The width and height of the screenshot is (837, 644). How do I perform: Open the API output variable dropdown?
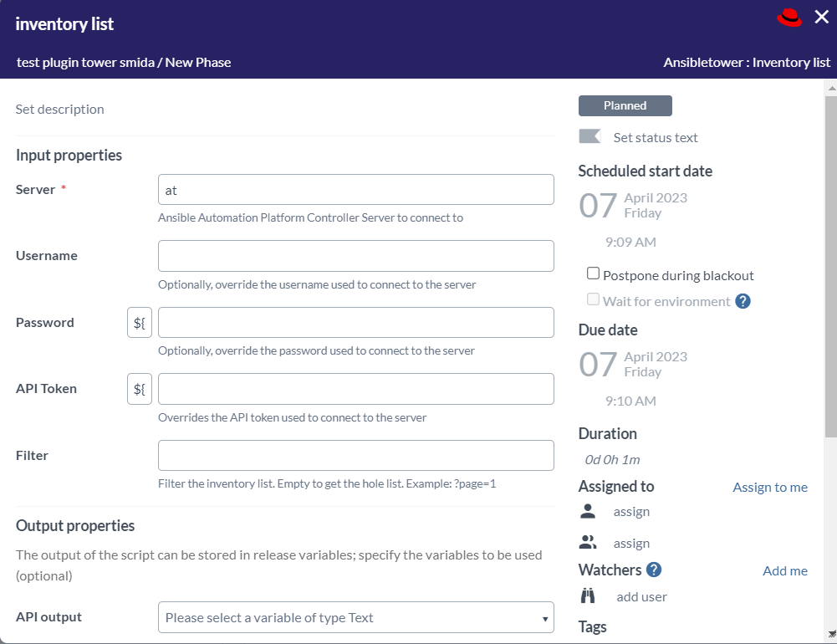(x=356, y=616)
